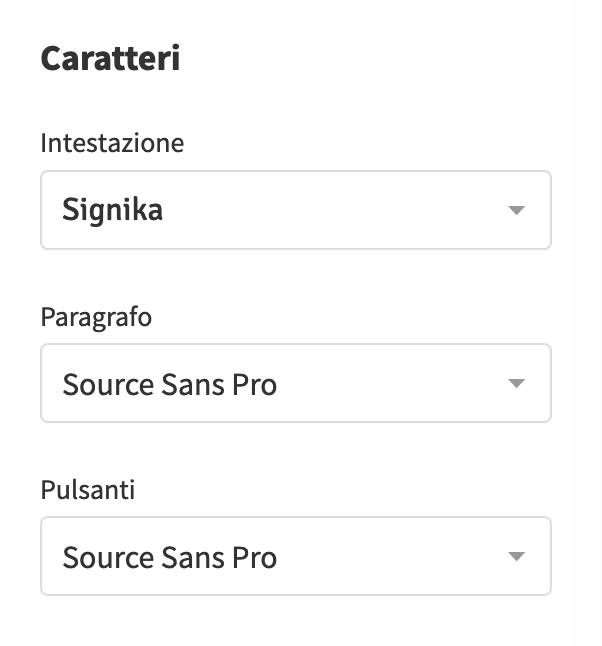
Task: Open the Paragrafo font dropdown
Action: point(295,383)
